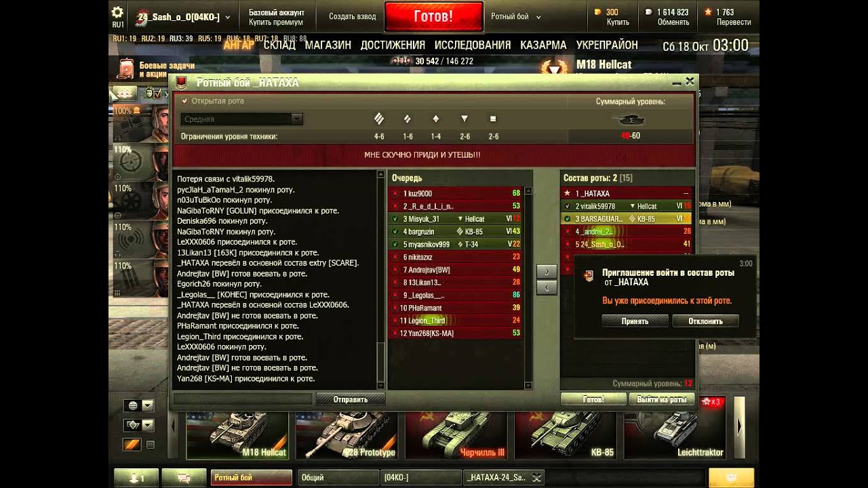Open the settings gear menu
The image size is (868, 488).
pos(117,12)
